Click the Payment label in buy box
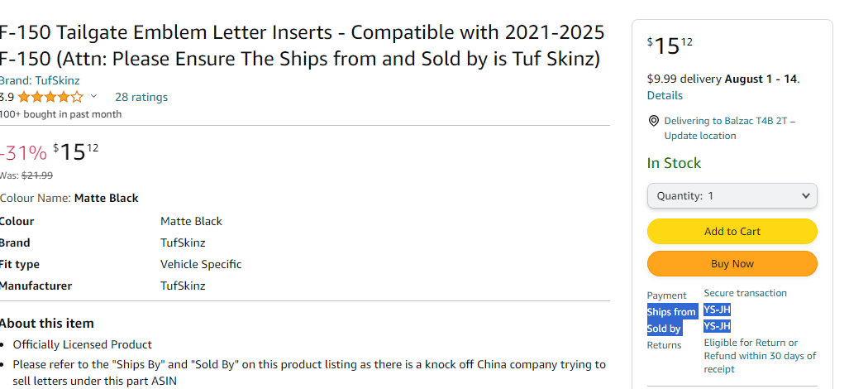868x389 pixels. pos(666,295)
